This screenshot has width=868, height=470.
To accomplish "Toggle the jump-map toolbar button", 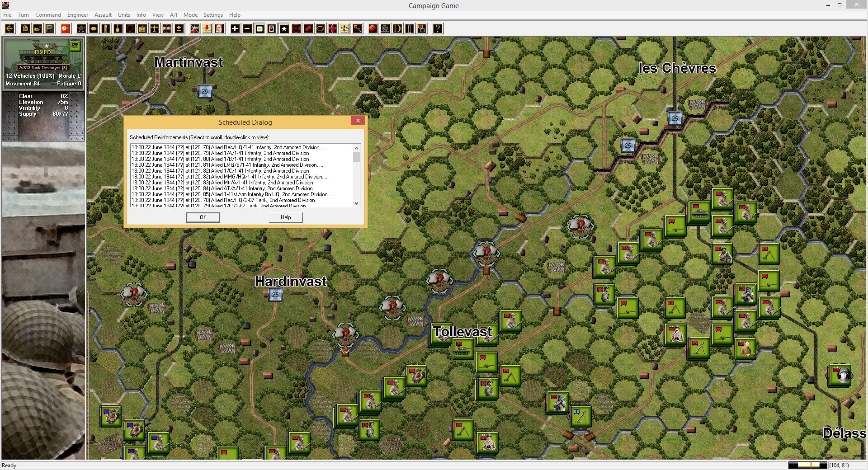I will (x=345, y=28).
